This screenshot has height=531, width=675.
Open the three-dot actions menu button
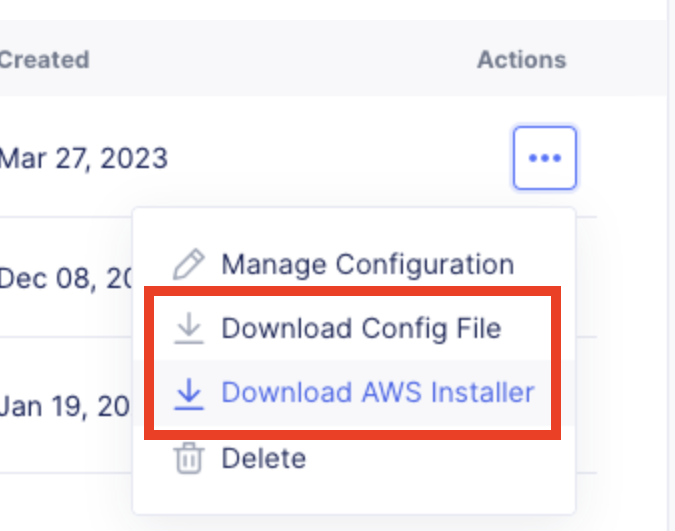[544, 158]
